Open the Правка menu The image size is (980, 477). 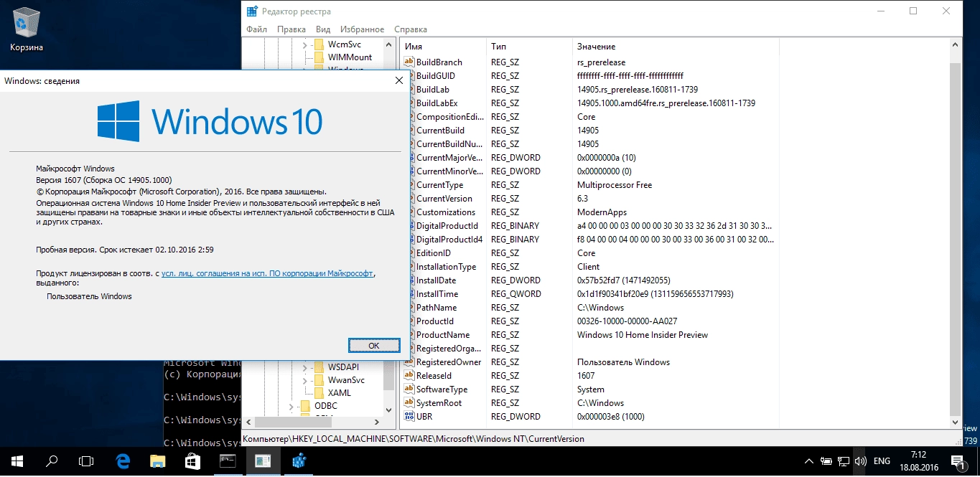click(x=291, y=29)
